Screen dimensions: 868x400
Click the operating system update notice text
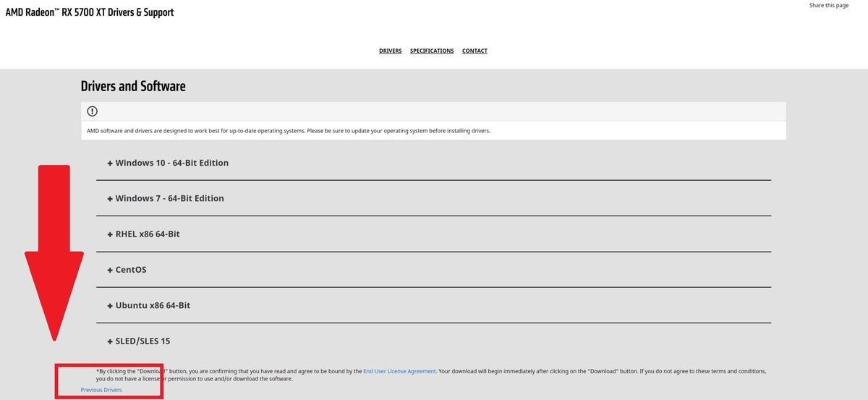point(288,131)
